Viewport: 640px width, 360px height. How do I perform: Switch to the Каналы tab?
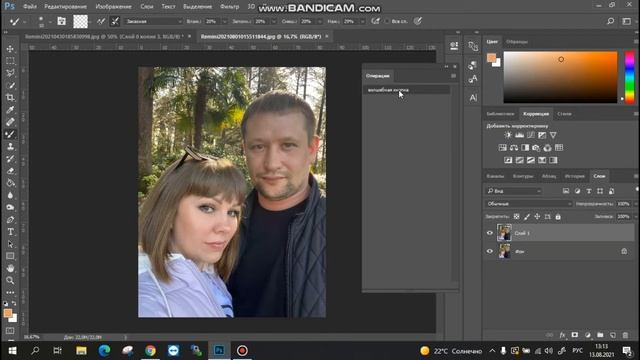tap(495, 176)
